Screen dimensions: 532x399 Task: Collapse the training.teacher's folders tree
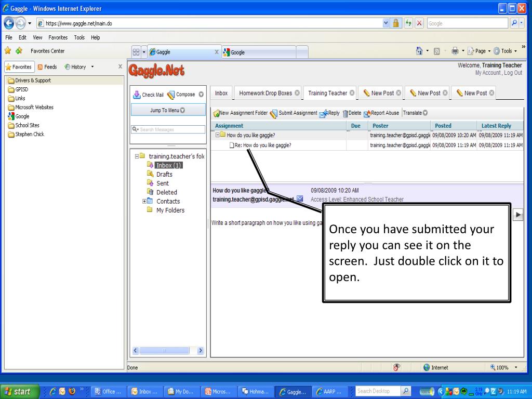[x=137, y=156]
